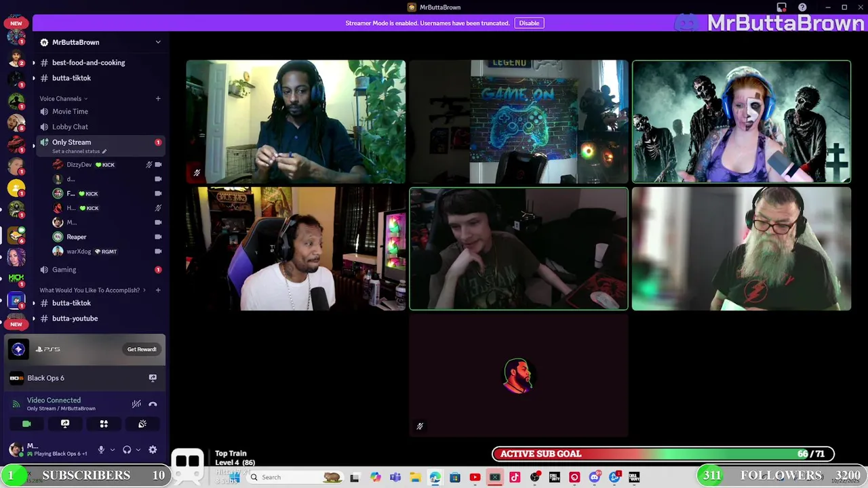The width and height of the screenshot is (868, 488).
Task: Add channel under What Would You Like To Accomplish
Action: point(158,290)
